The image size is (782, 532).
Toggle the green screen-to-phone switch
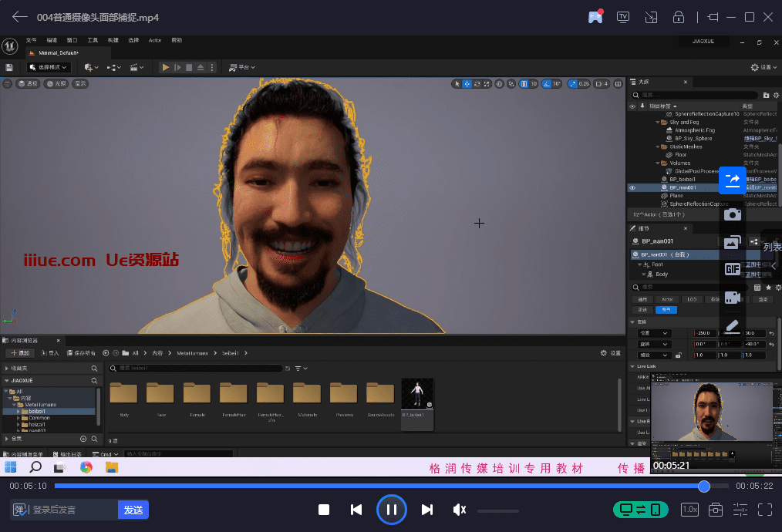click(640, 510)
